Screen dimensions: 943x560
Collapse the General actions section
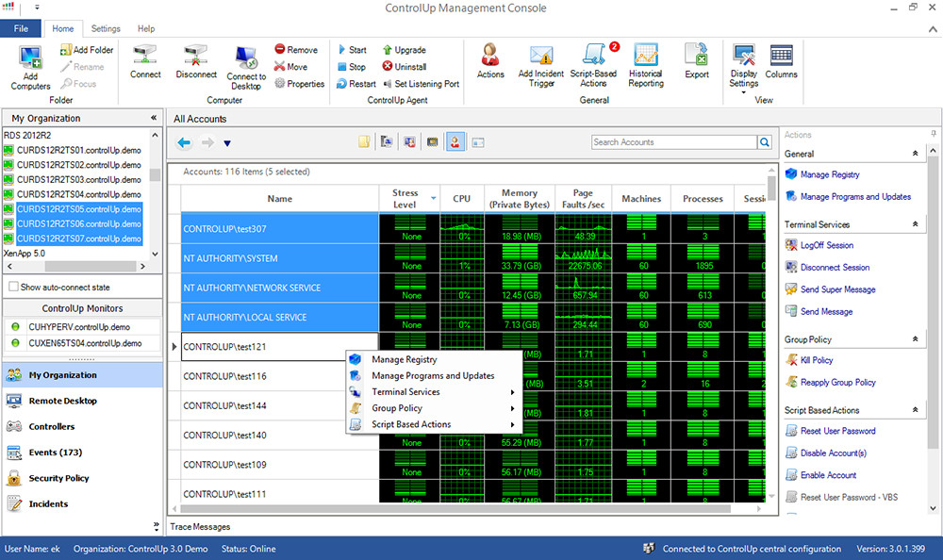pyautogui.click(x=915, y=154)
